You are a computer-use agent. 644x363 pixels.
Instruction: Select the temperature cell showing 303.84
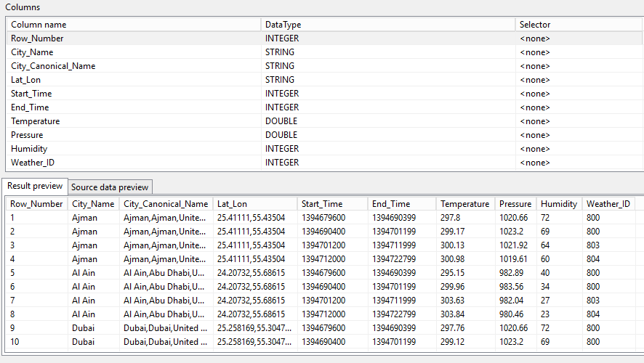(x=453, y=314)
